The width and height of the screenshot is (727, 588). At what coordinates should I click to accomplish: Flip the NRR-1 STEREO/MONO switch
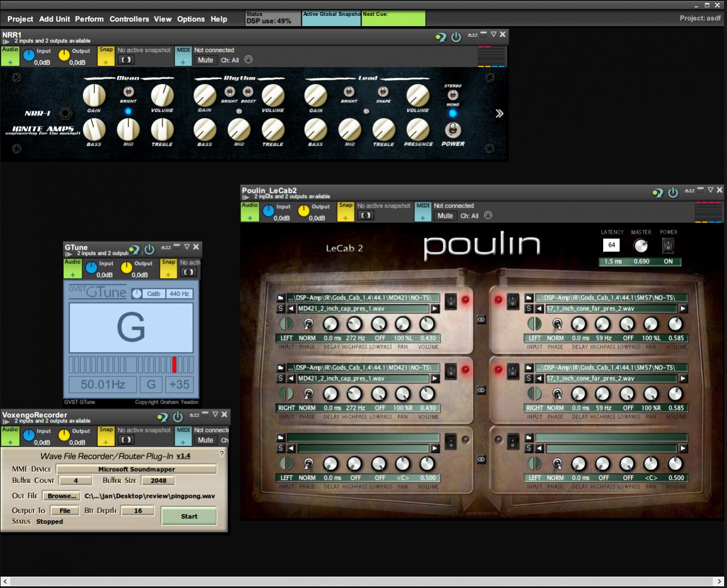pyautogui.click(x=453, y=95)
